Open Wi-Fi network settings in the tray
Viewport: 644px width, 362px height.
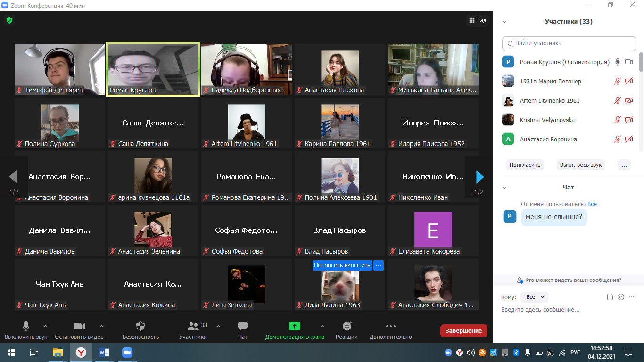(562, 353)
